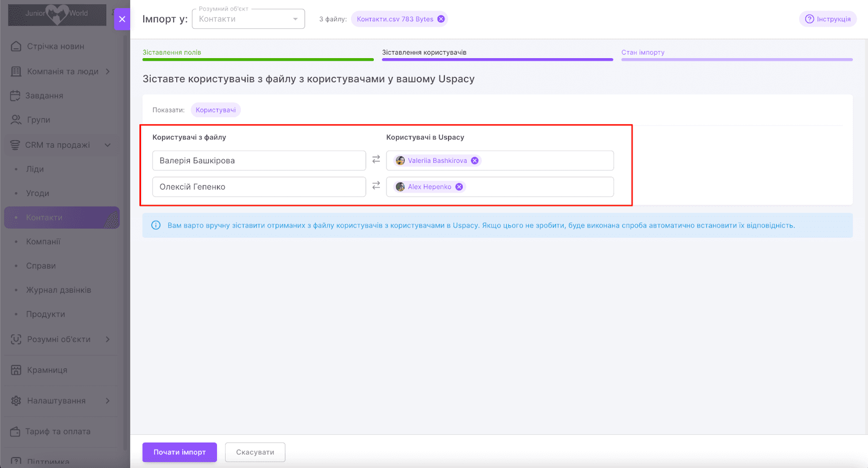The width and height of the screenshot is (868, 468).
Task: Click swap arrows icon for Валерія Башкірова row
Action: pos(376,160)
